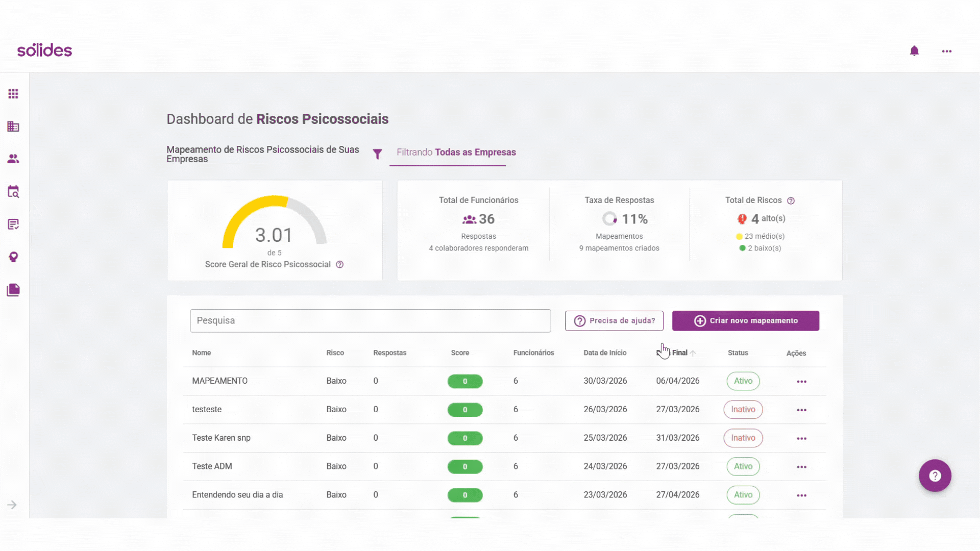
Task: Open the head lightbulb icon in sidebar
Action: click(13, 257)
